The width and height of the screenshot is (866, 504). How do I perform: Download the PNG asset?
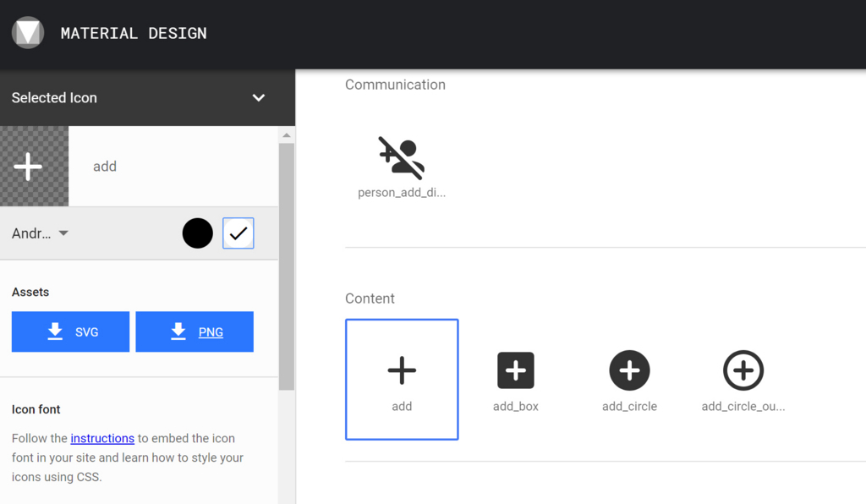(195, 331)
